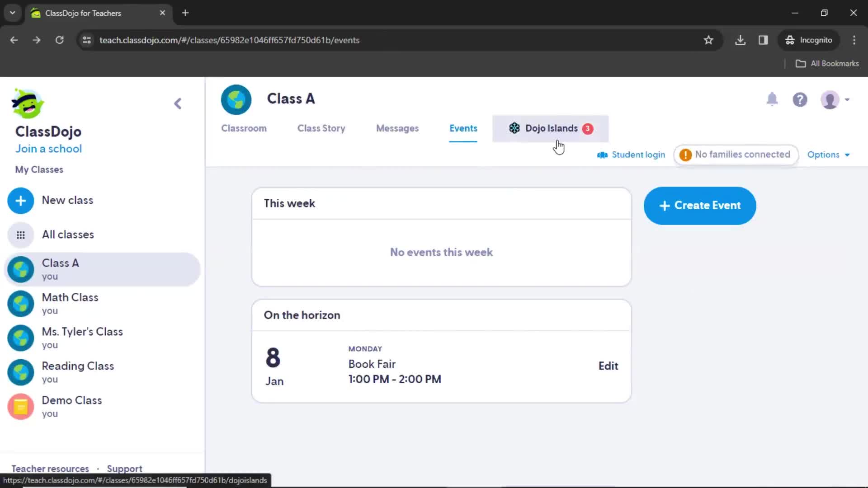The height and width of the screenshot is (488, 868).
Task: Collapse the sidebar with the chevron arrow
Action: (x=178, y=103)
